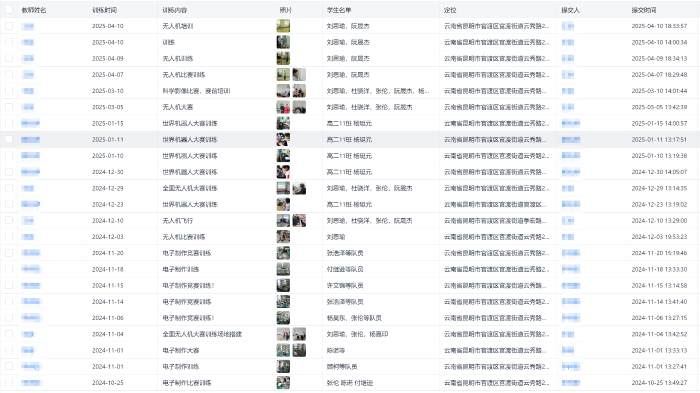Click the submit time 2024-11-15 13:14:58
The height and width of the screenshot is (393, 700).
click(659, 285)
